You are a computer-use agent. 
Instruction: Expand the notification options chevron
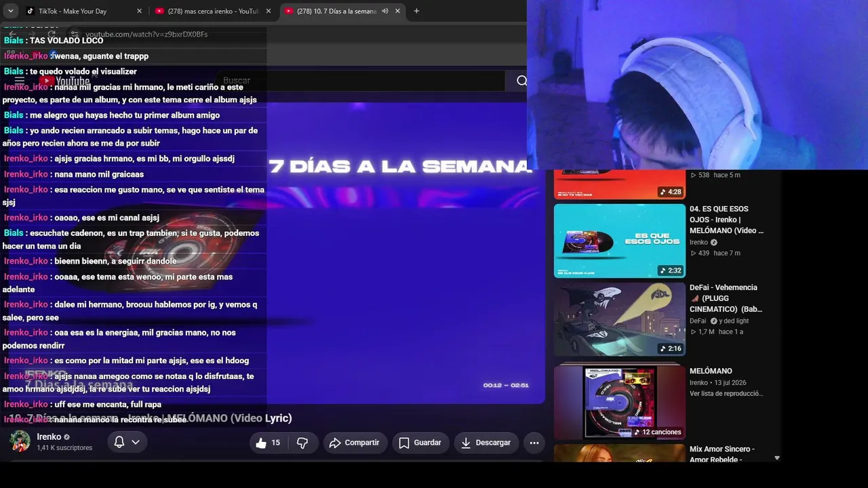click(136, 442)
